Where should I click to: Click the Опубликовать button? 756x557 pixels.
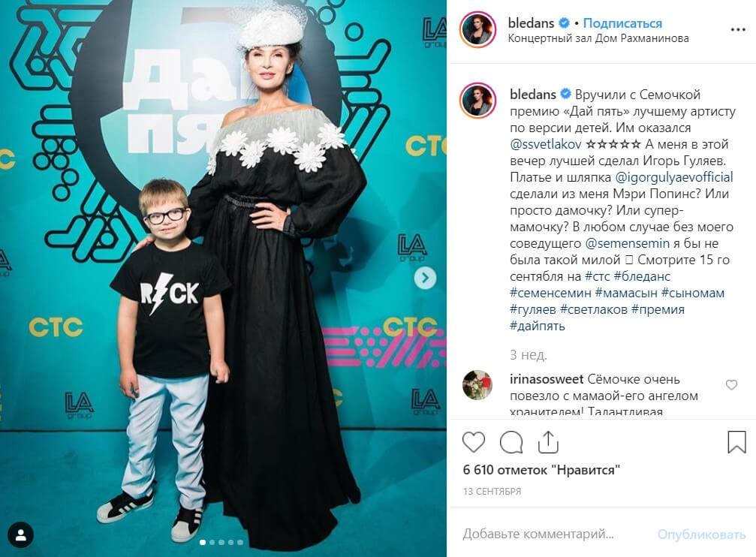[701, 534]
